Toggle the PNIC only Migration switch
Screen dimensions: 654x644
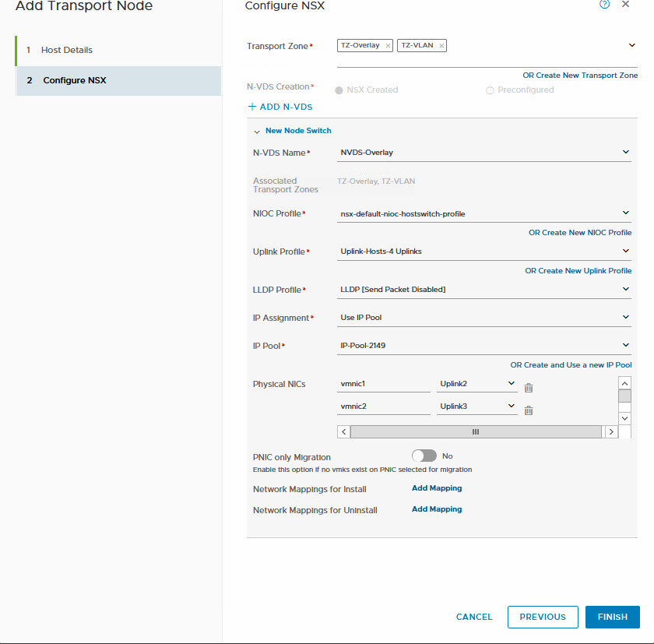(x=424, y=456)
